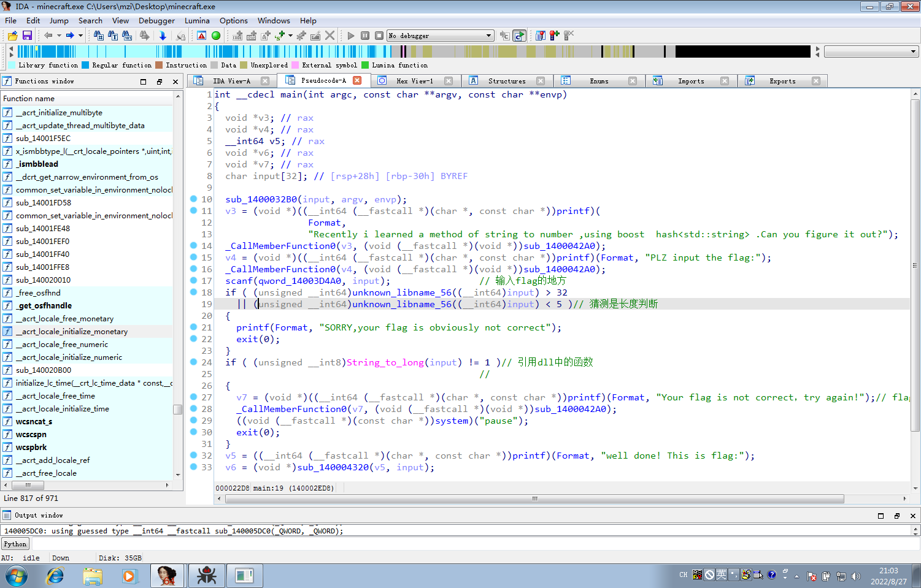Expand the back history dropdown arrow
The height and width of the screenshot is (588, 921).
59,36
